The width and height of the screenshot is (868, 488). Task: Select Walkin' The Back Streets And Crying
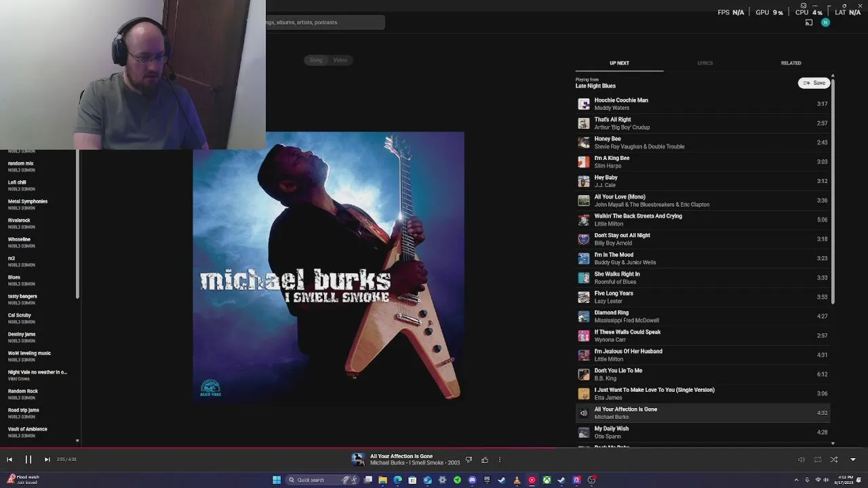(x=703, y=220)
